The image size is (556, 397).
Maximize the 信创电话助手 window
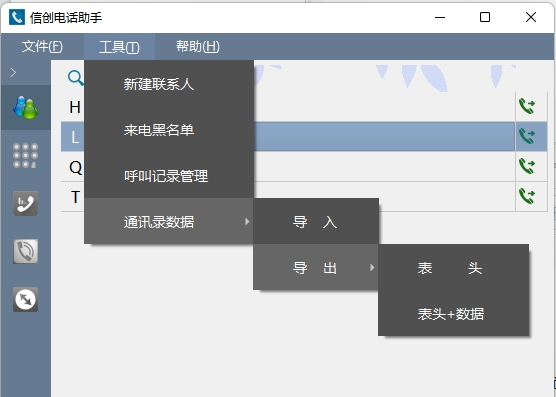pos(485,17)
